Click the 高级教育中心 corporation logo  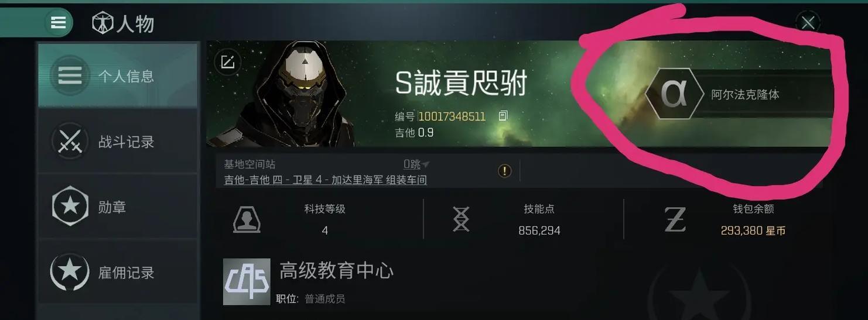tap(247, 282)
